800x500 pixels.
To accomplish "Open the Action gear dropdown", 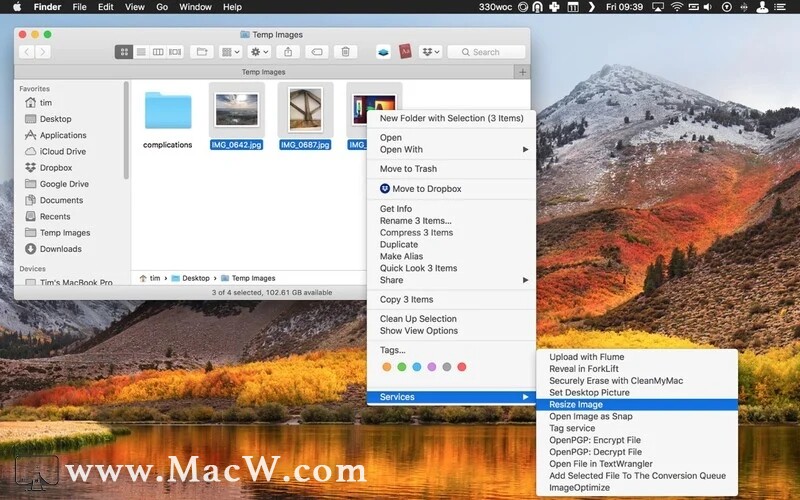I will click(x=259, y=52).
